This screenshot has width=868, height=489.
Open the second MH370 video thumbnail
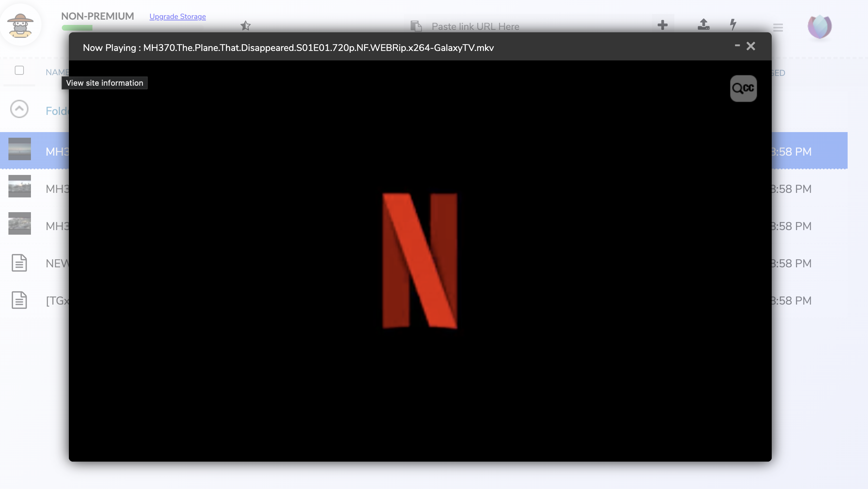tap(20, 186)
